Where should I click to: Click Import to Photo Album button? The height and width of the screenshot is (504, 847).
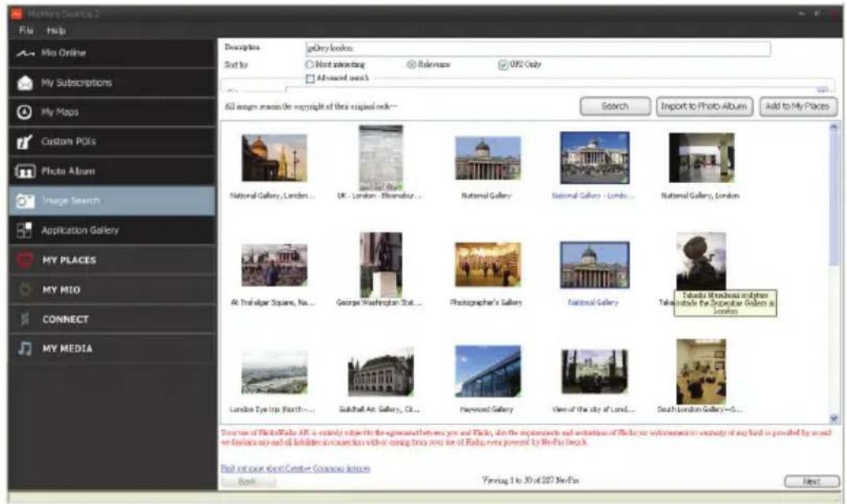pyautogui.click(x=703, y=106)
